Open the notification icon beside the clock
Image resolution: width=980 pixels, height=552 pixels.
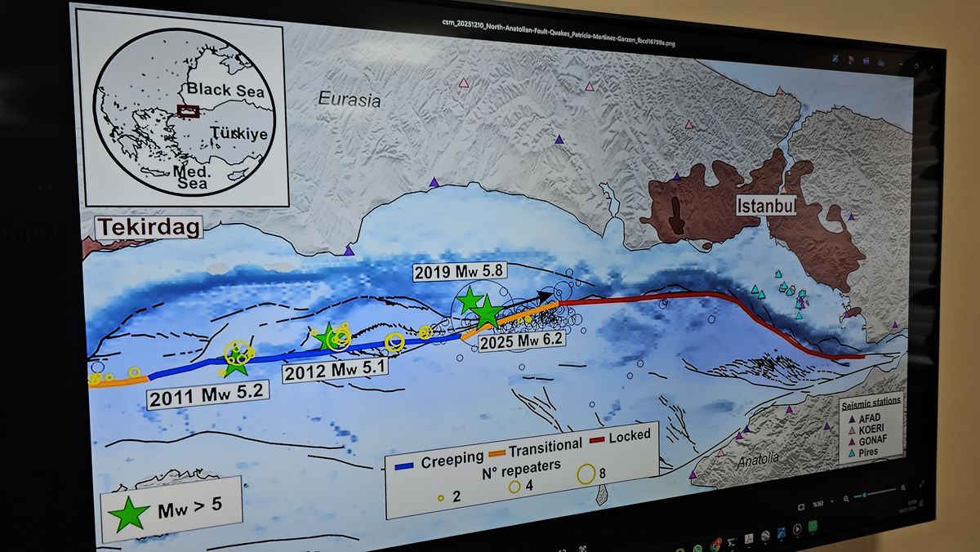tap(921, 503)
